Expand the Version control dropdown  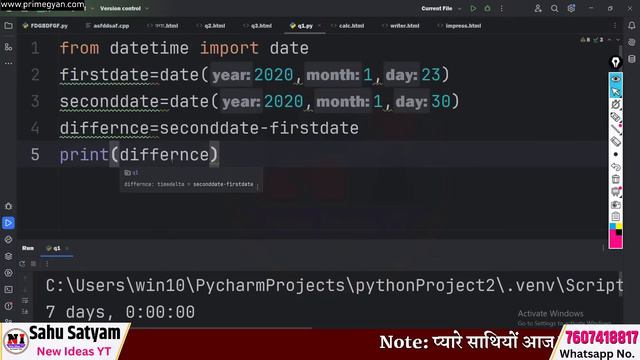click(x=124, y=8)
